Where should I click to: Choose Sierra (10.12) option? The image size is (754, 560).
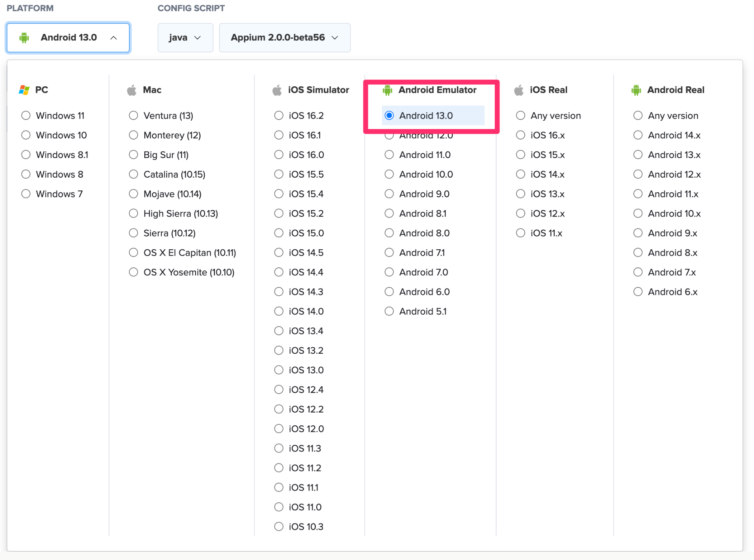[162, 233]
